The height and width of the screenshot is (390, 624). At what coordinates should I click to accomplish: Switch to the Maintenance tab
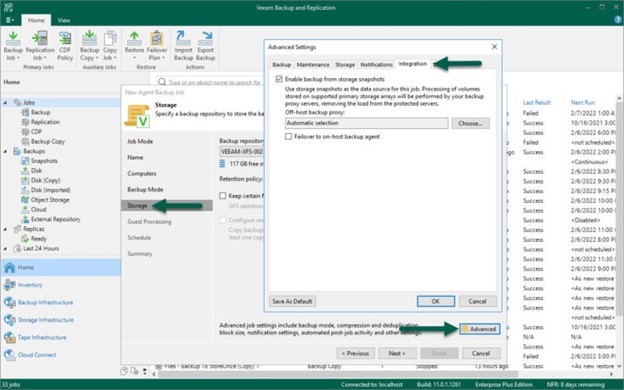[313, 64]
